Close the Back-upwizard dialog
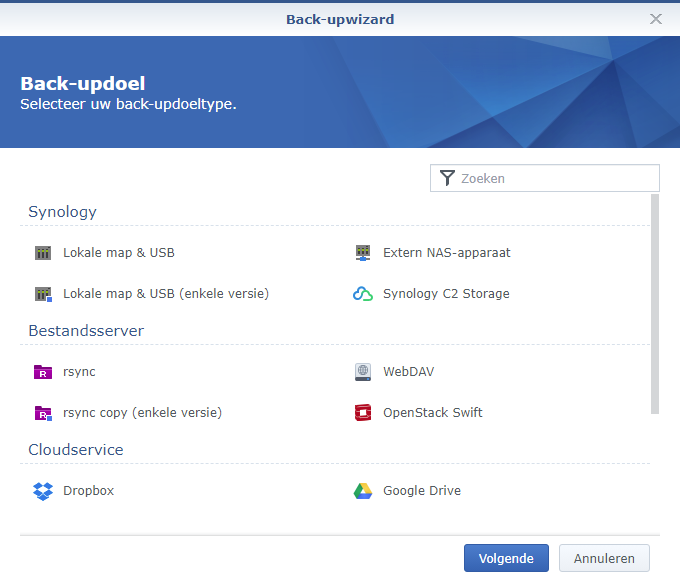This screenshot has height=580, width=680. (656, 19)
